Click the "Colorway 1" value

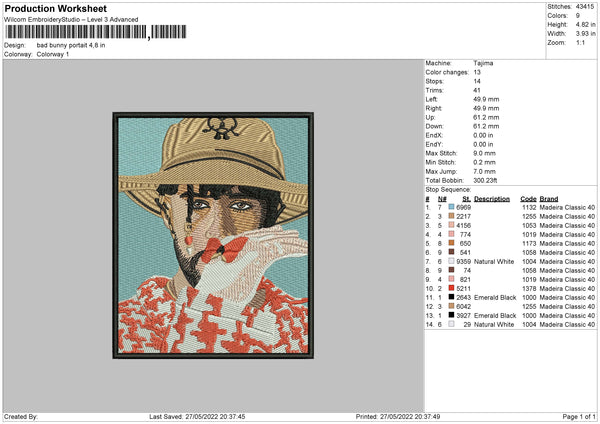click(53, 54)
